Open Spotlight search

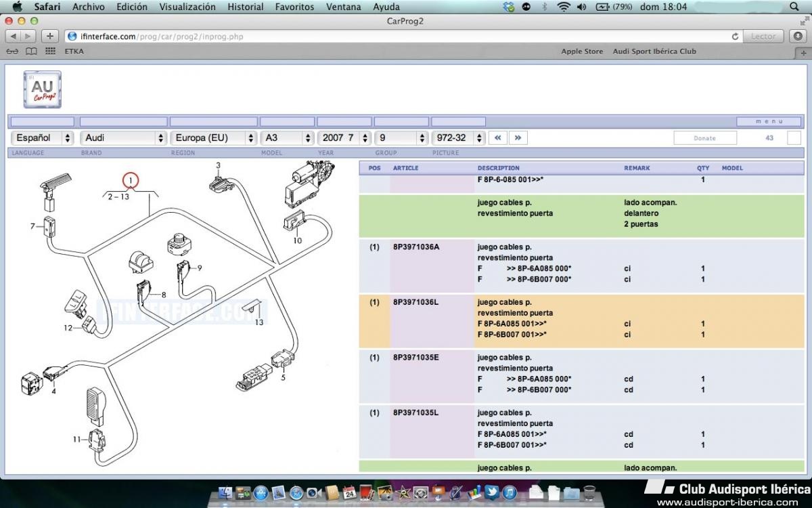[x=794, y=7]
